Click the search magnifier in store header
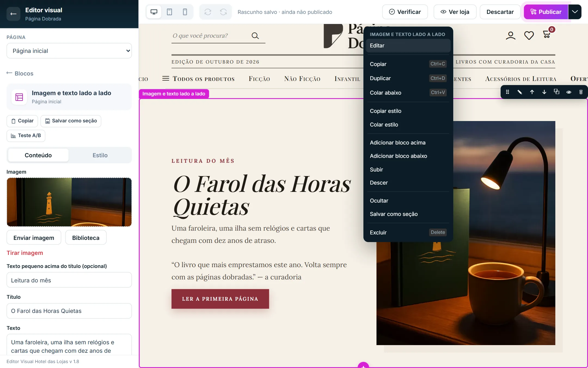This screenshot has height=368, width=588. [255, 36]
